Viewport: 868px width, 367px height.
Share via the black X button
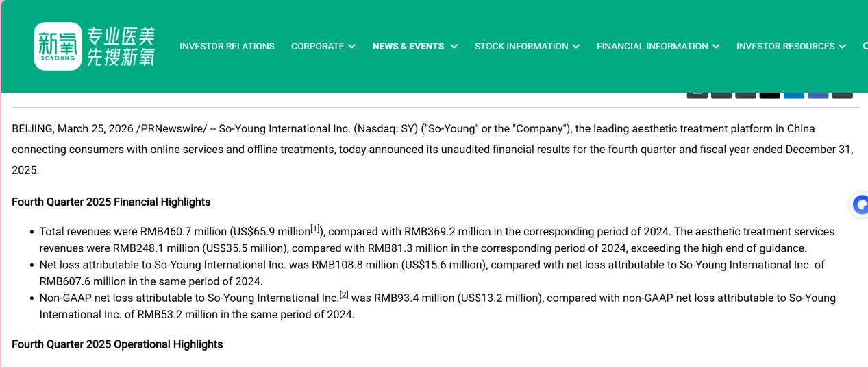point(769,93)
